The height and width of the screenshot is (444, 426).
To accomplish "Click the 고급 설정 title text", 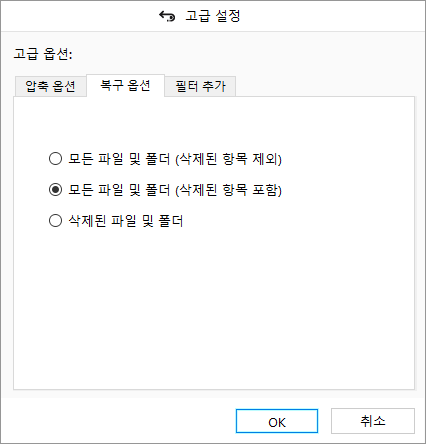I will coord(213,16).
